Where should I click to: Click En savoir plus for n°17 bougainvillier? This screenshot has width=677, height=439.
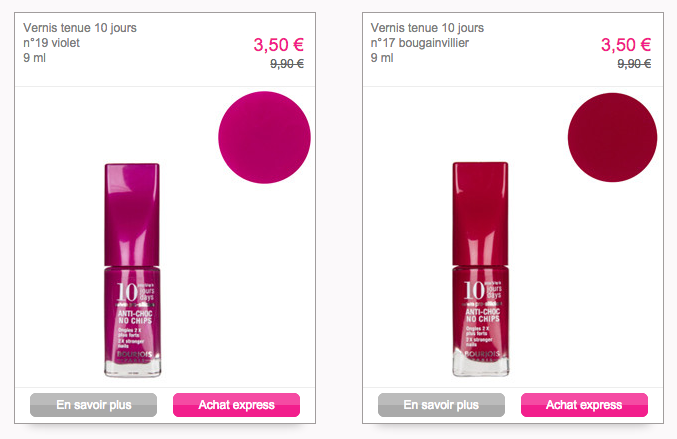(441, 405)
